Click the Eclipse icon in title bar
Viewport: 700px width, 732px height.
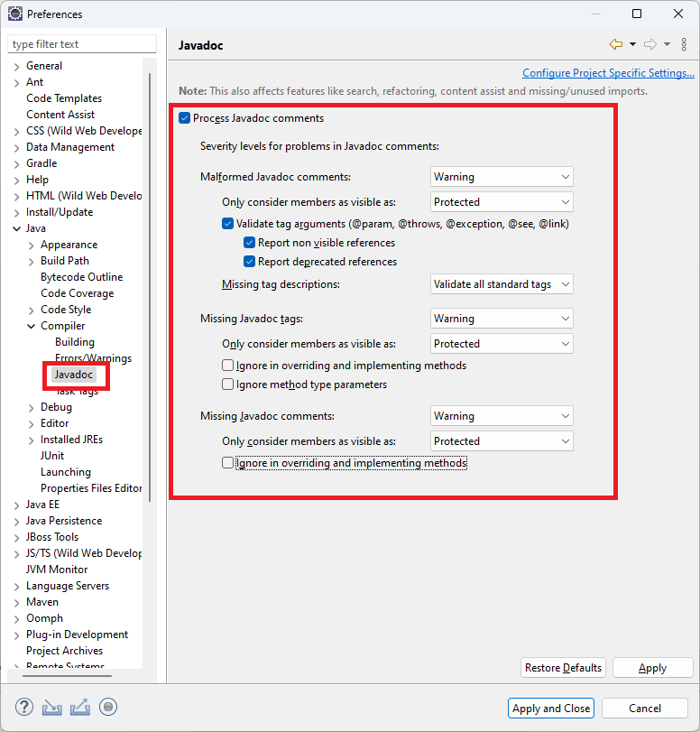14,14
